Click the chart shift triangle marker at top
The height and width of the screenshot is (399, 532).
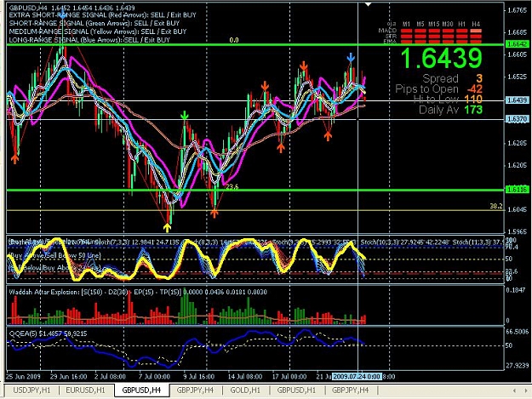pyautogui.click(x=368, y=4)
